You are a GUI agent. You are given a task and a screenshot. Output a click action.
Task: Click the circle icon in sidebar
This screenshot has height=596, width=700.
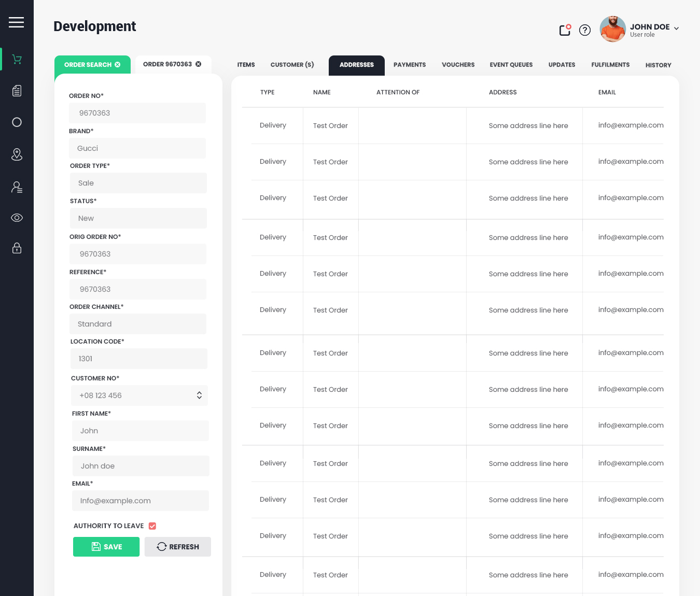[17, 122]
